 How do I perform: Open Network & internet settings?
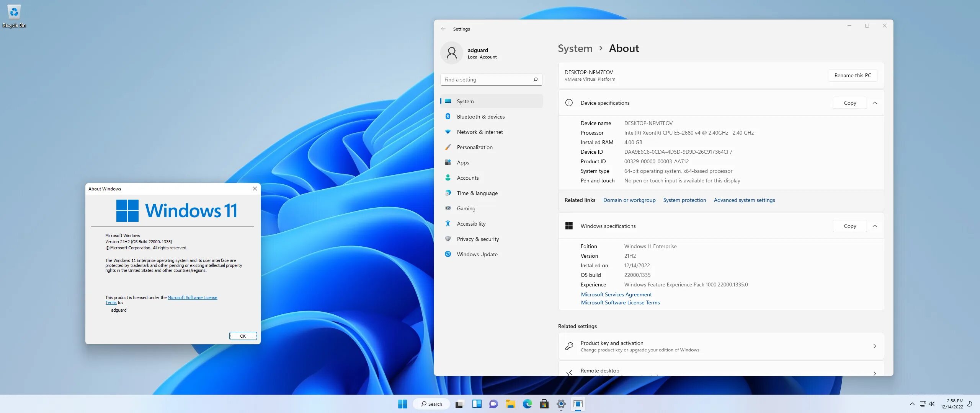(x=479, y=132)
